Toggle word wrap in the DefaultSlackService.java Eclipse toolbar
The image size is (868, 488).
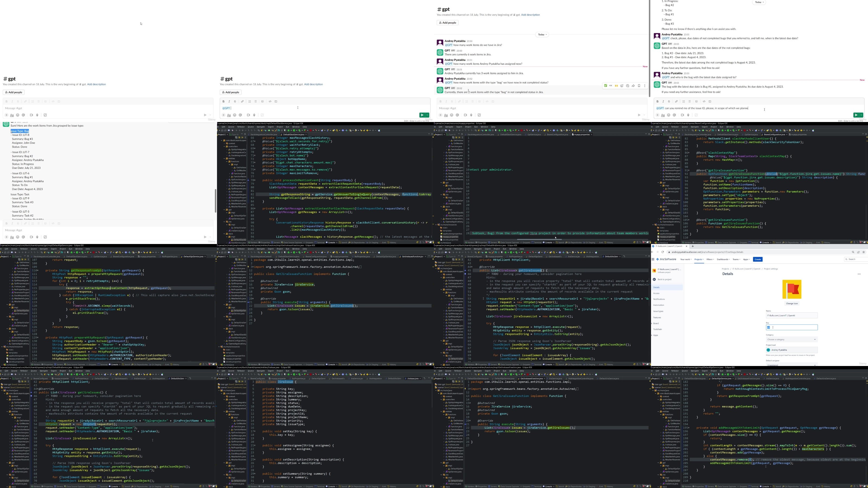click(x=279, y=130)
